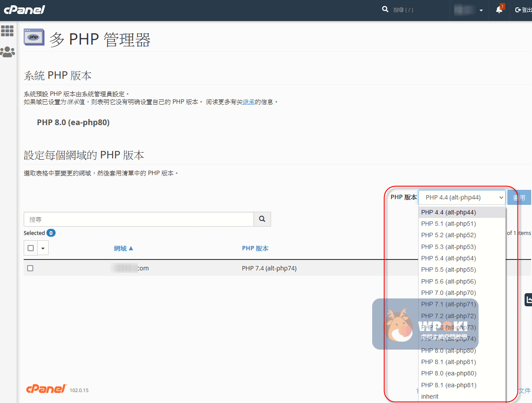Expand the user account dropdown in header
532x403 pixels.
tap(468, 10)
